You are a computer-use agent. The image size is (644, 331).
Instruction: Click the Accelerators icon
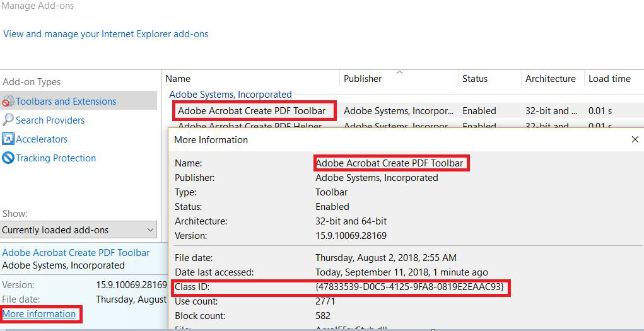8,139
